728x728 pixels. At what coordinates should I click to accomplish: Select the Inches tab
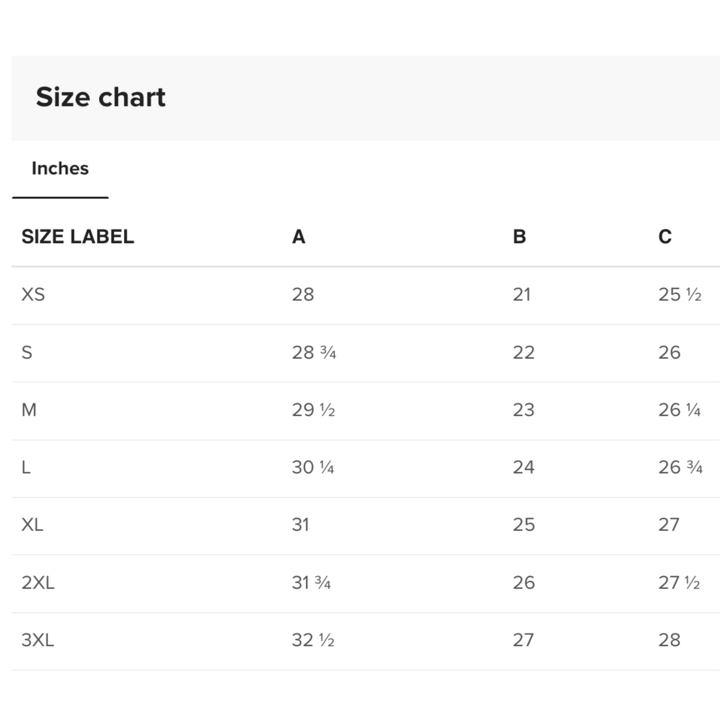coord(60,169)
